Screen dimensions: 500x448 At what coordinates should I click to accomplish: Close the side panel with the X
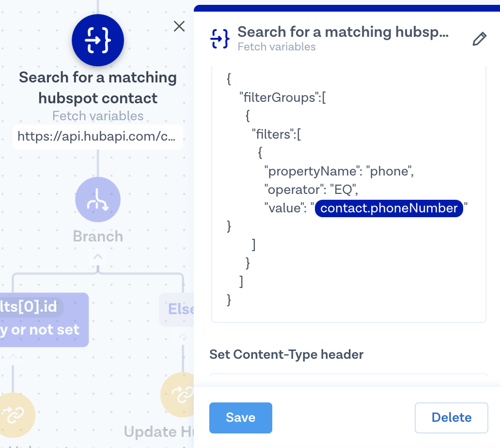(179, 26)
